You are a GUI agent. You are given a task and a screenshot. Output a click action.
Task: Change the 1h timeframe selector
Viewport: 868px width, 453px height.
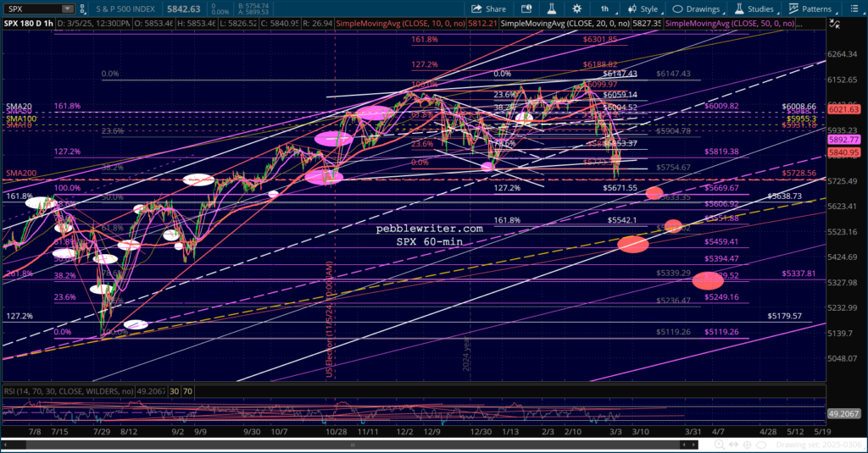point(605,8)
